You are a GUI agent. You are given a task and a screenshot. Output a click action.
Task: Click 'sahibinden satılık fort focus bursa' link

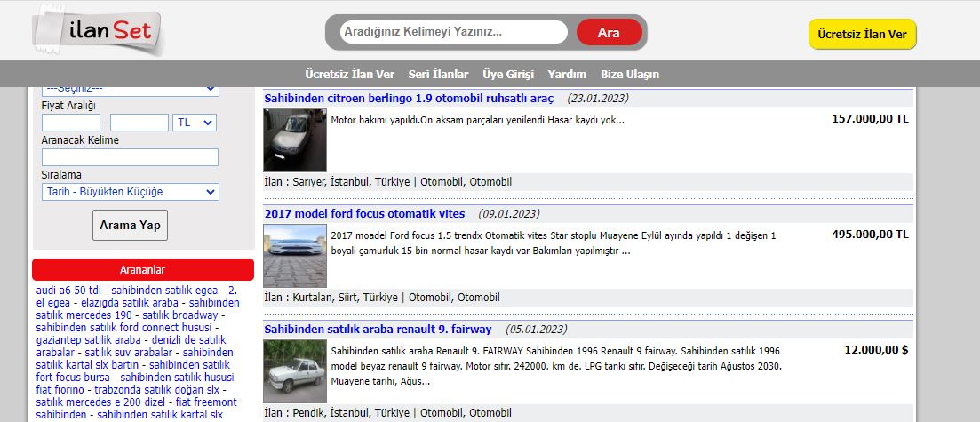(133, 371)
